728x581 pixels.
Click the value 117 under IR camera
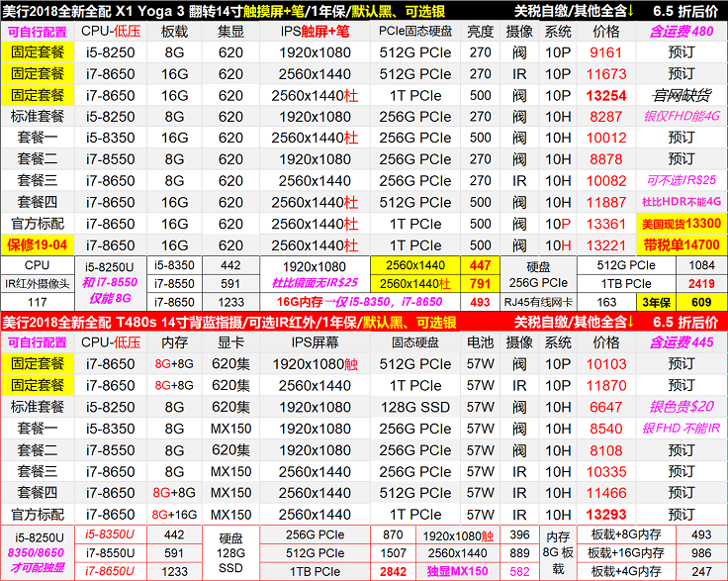(38, 302)
